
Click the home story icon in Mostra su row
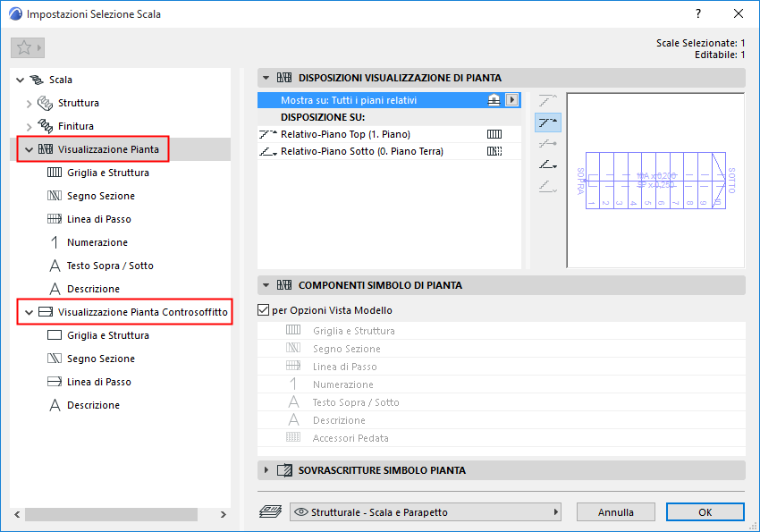coord(494,100)
